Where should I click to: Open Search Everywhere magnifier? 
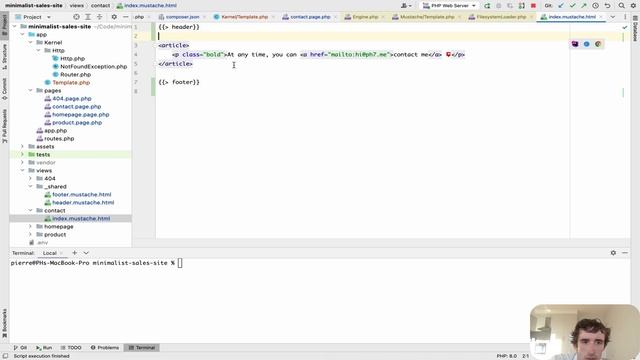622,6
